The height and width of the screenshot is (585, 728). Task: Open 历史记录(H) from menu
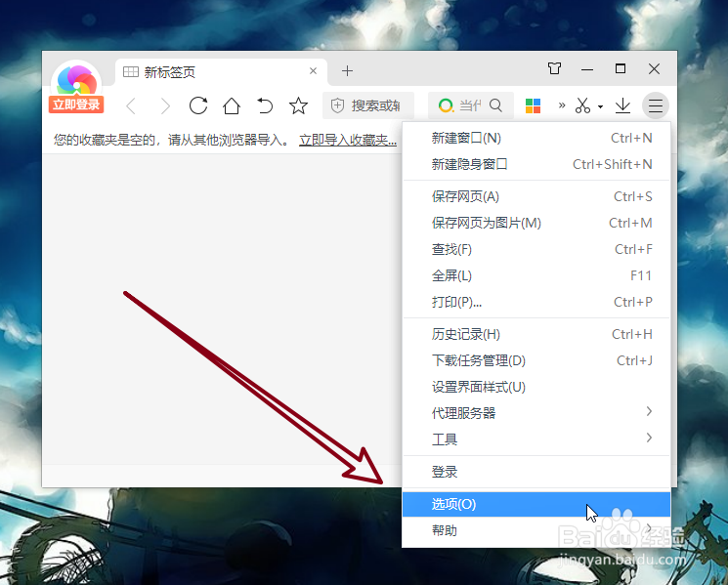[x=536, y=334]
